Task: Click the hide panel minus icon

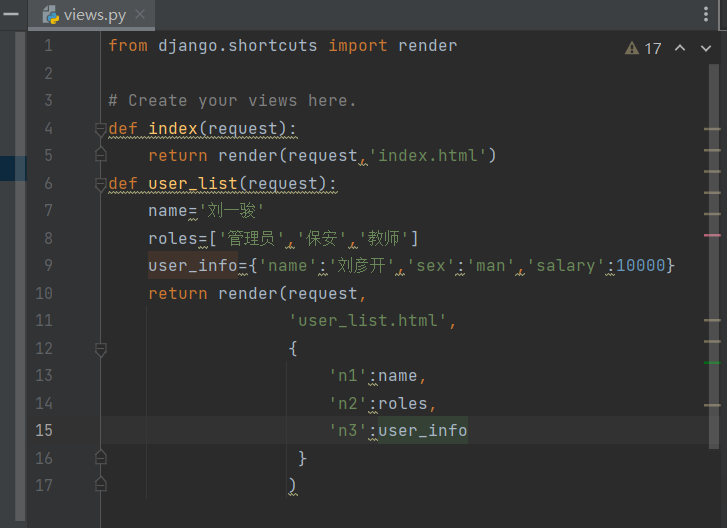Action: [x=8, y=14]
